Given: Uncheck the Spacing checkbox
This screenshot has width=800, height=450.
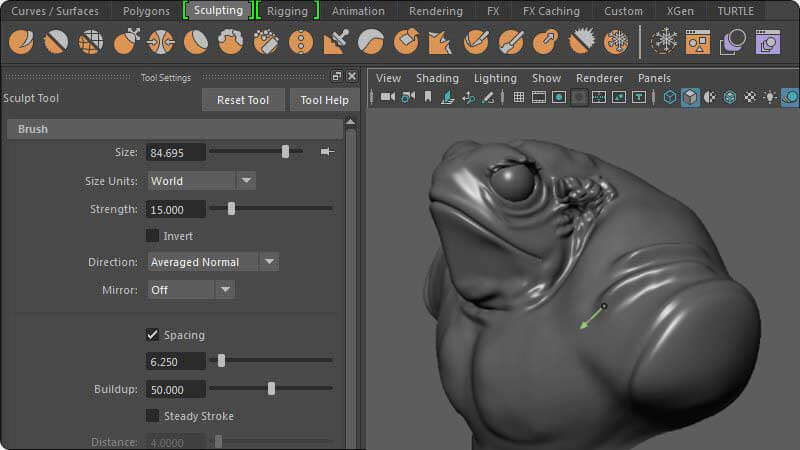Looking at the screenshot, I should tap(153, 335).
